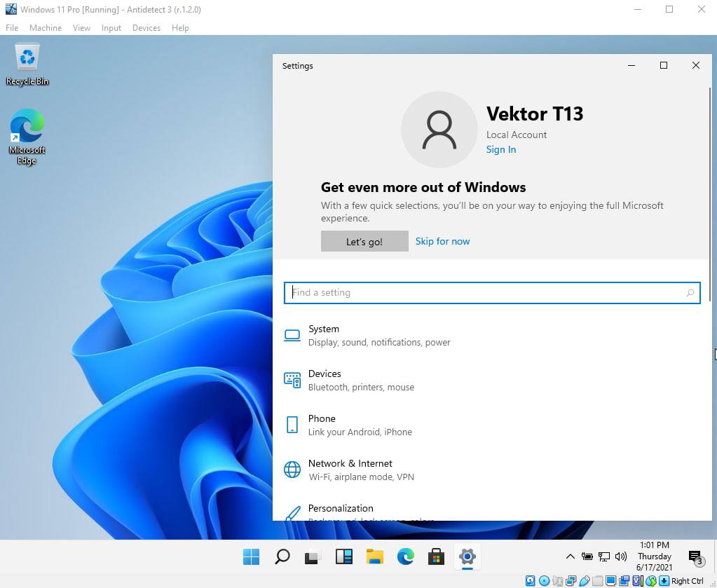
Task: Click the magnifier icon in search box
Action: click(690, 293)
